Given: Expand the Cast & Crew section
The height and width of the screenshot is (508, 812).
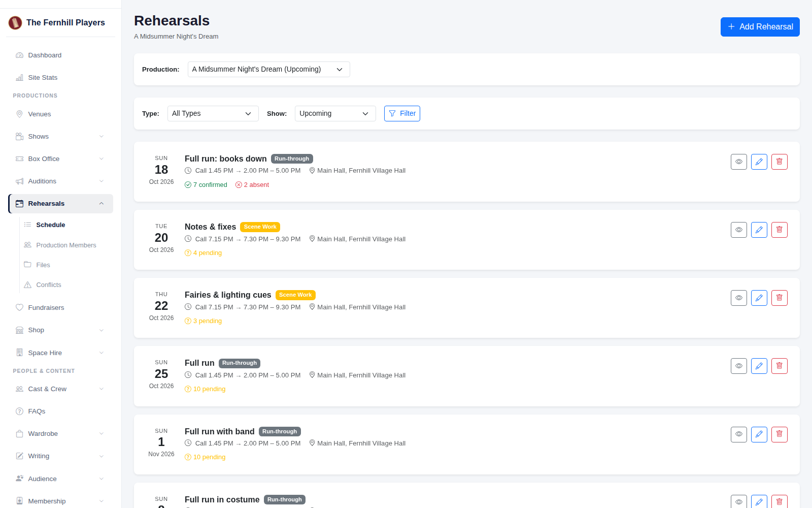Looking at the screenshot, I should coord(60,389).
